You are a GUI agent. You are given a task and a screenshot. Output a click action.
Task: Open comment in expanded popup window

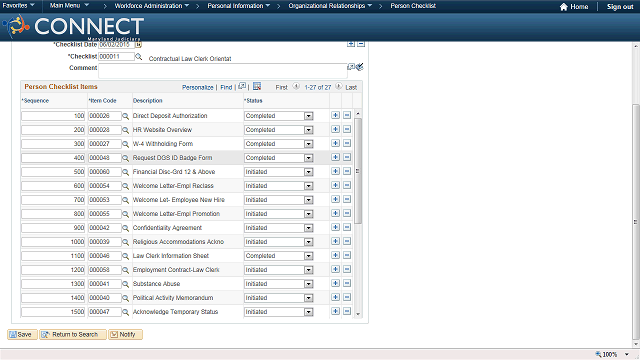coord(351,67)
